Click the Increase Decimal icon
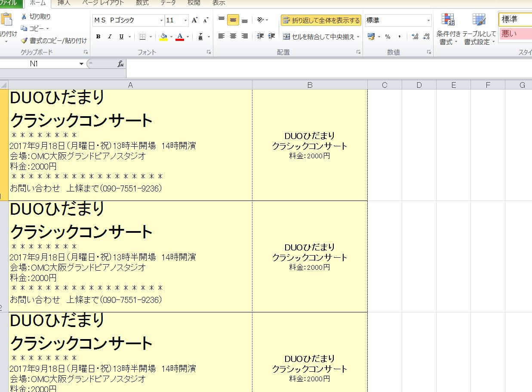Screen dimensions: 532x392 pyautogui.click(x=415, y=37)
